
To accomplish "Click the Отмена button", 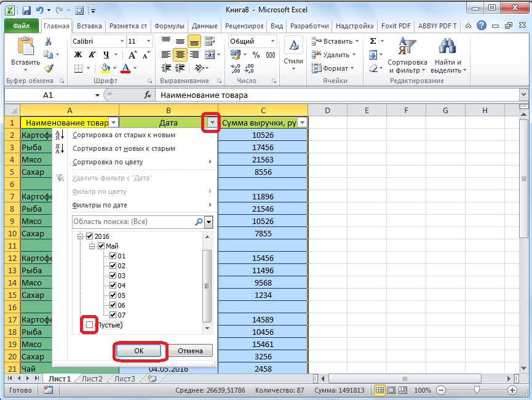I will 190,351.
